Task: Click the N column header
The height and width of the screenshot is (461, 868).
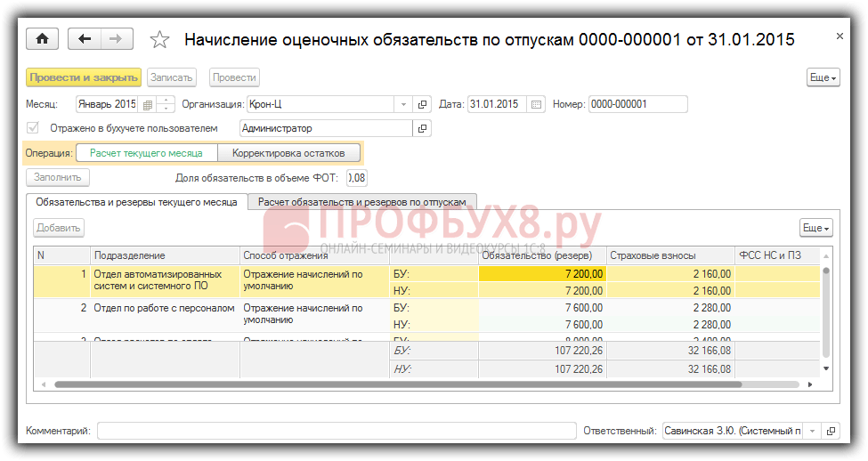Action: [62, 255]
